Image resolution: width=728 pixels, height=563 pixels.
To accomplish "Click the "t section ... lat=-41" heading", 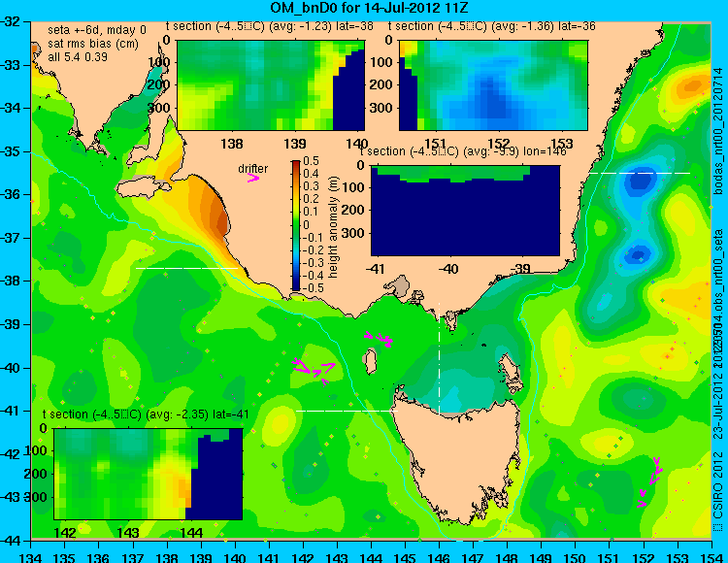I will click(x=146, y=414).
